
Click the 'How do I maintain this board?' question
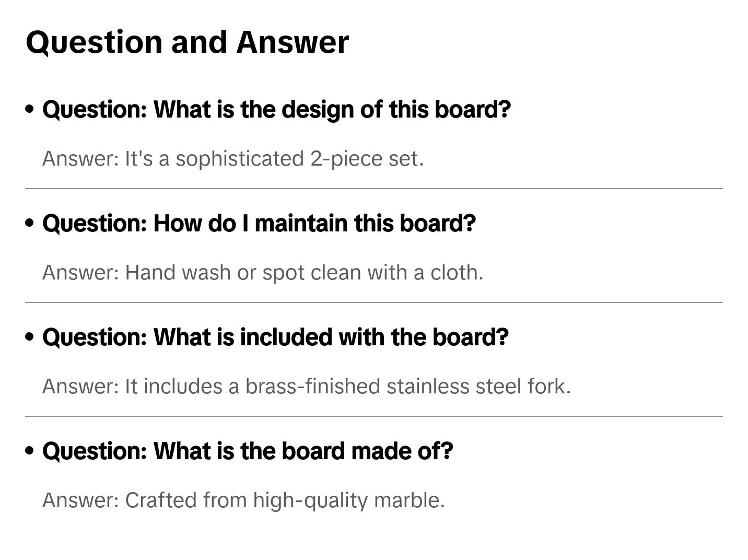coord(259,224)
